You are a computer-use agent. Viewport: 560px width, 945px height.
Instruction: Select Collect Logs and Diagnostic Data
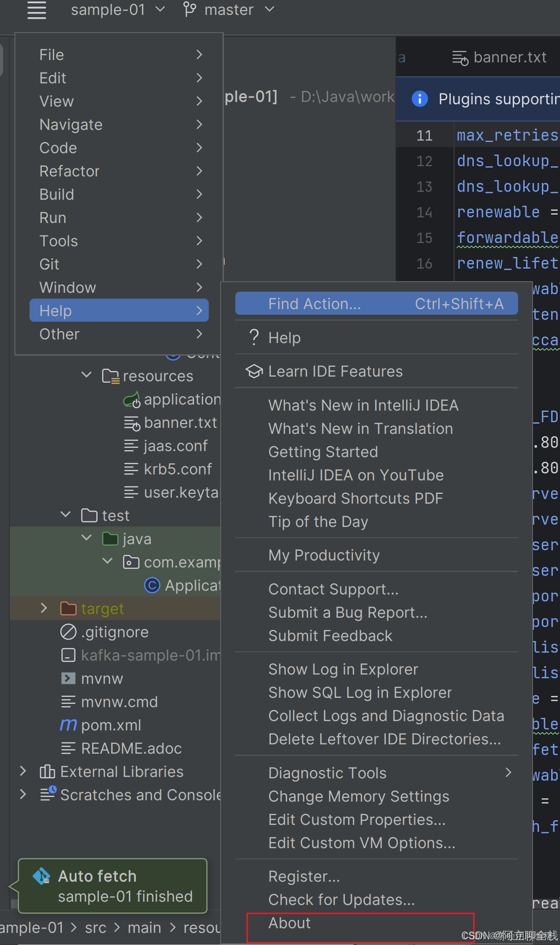pos(377,715)
